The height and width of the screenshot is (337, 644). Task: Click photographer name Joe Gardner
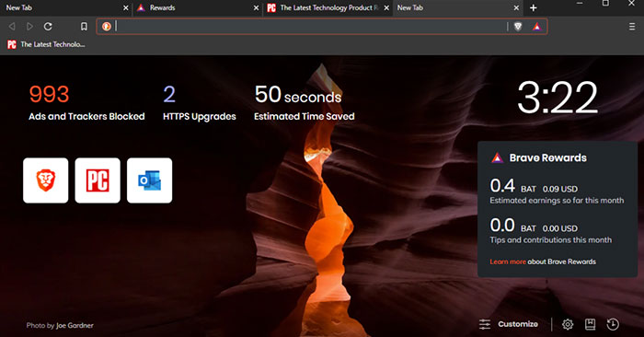(x=75, y=326)
